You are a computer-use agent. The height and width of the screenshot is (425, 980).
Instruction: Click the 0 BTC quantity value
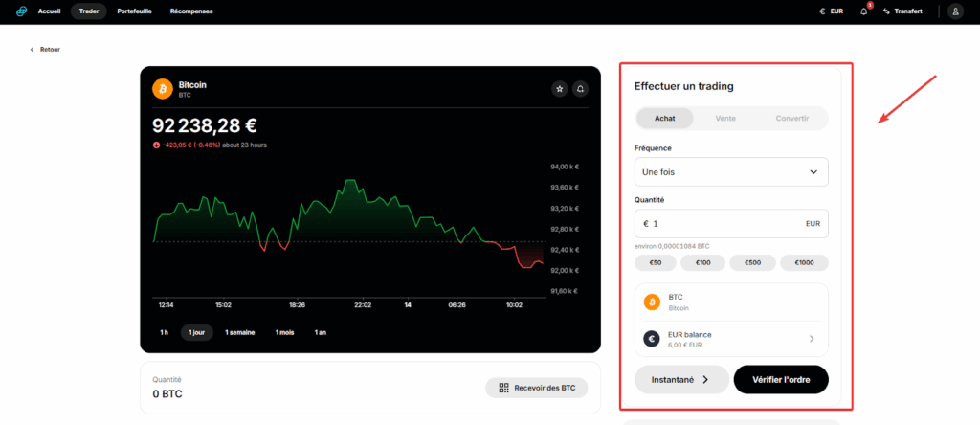[167, 394]
